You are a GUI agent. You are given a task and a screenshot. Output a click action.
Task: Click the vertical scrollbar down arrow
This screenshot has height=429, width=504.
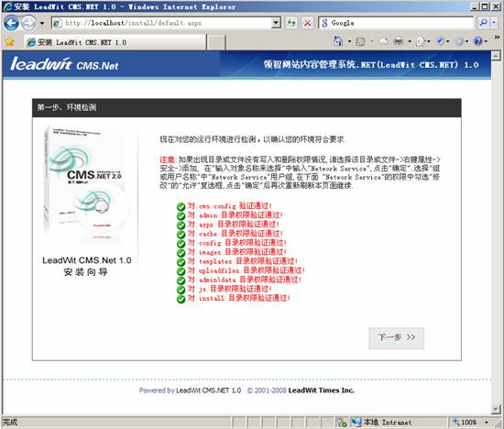pos(496,409)
